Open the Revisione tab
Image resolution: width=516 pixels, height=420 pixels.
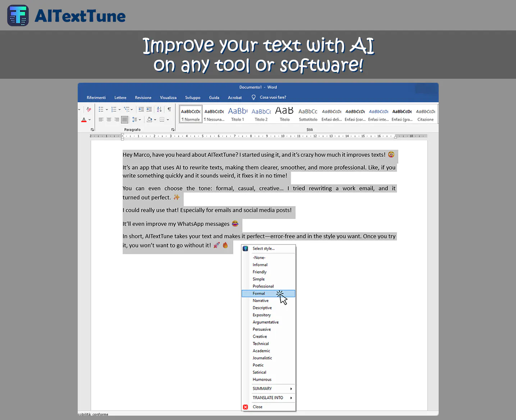tap(143, 97)
